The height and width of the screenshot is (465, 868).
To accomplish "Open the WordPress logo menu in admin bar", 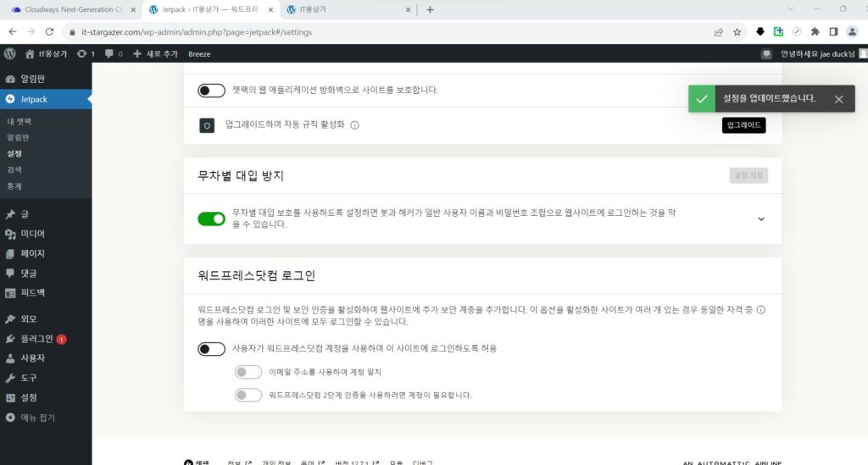I will (10, 53).
